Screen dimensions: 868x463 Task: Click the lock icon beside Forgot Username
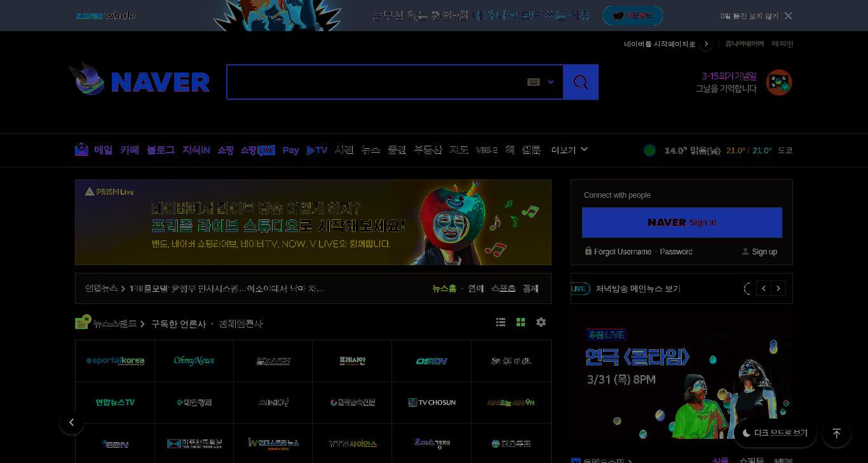pos(588,251)
